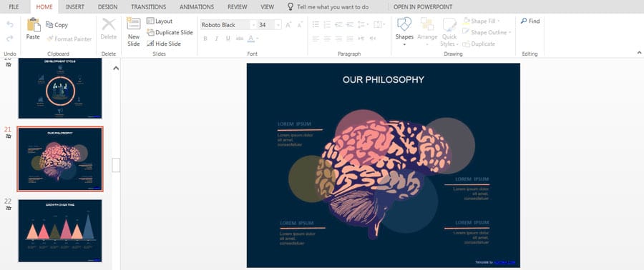Switch to the INSERT tab
The height and width of the screenshot is (270, 644).
click(x=74, y=7)
